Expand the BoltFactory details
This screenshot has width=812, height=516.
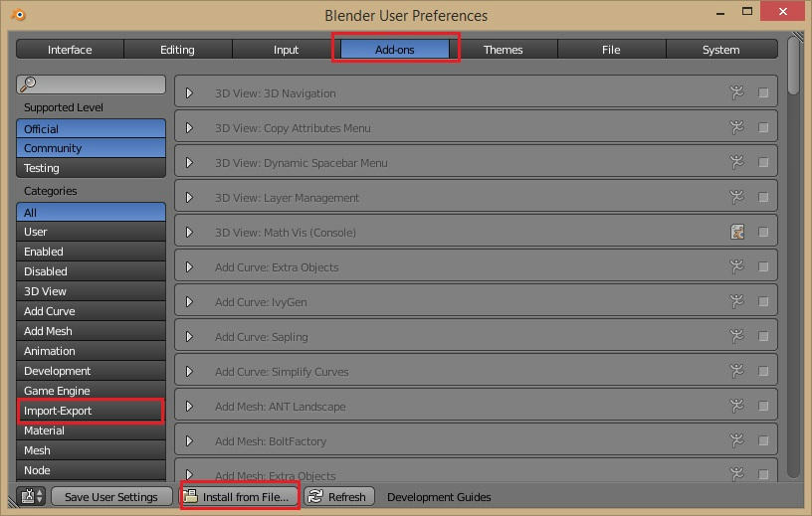(189, 441)
